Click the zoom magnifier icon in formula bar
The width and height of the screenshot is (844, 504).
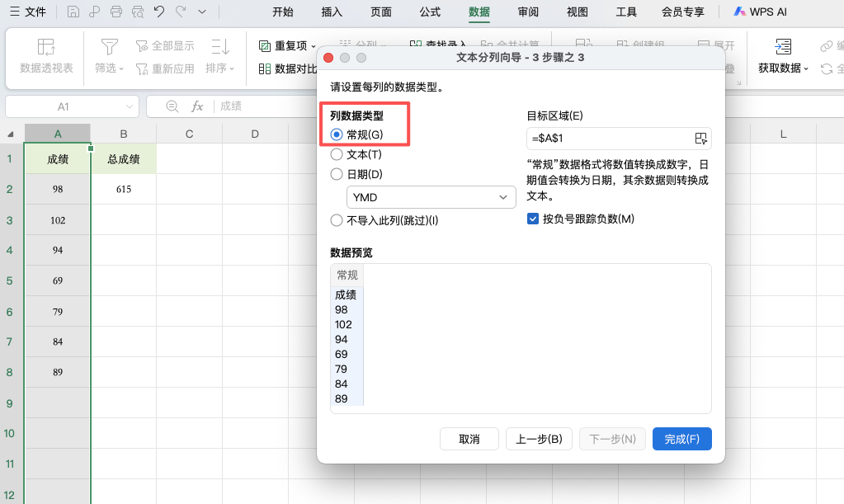(x=172, y=106)
